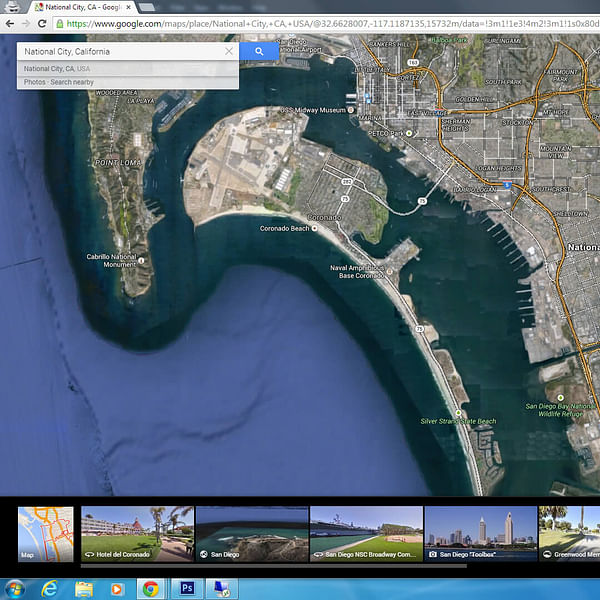The width and height of the screenshot is (600, 600).
Task: Click the SOUTHCREST label
Action: pyautogui.click(x=551, y=189)
